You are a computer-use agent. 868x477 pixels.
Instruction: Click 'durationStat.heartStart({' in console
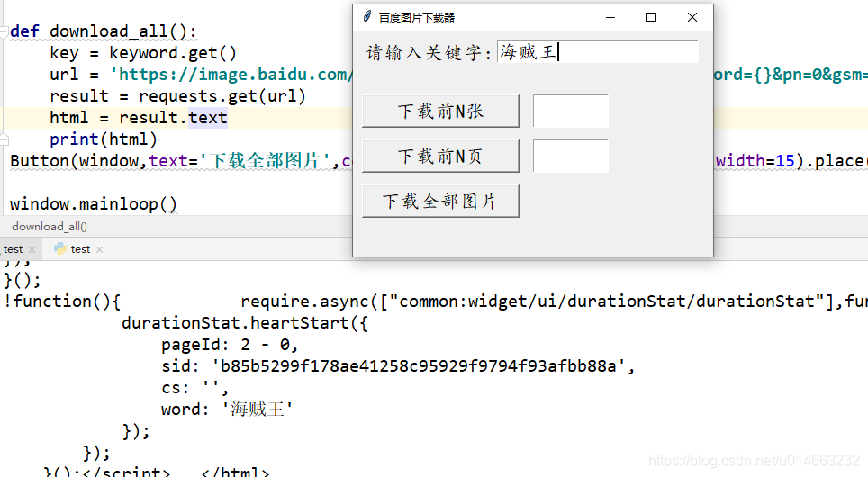pos(245,322)
